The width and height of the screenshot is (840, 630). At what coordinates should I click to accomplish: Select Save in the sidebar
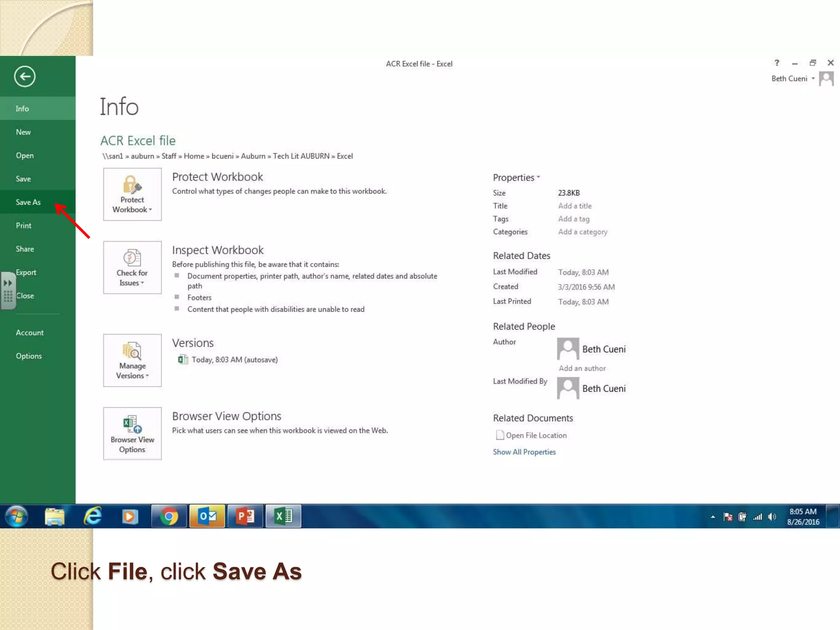click(x=38, y=179)
